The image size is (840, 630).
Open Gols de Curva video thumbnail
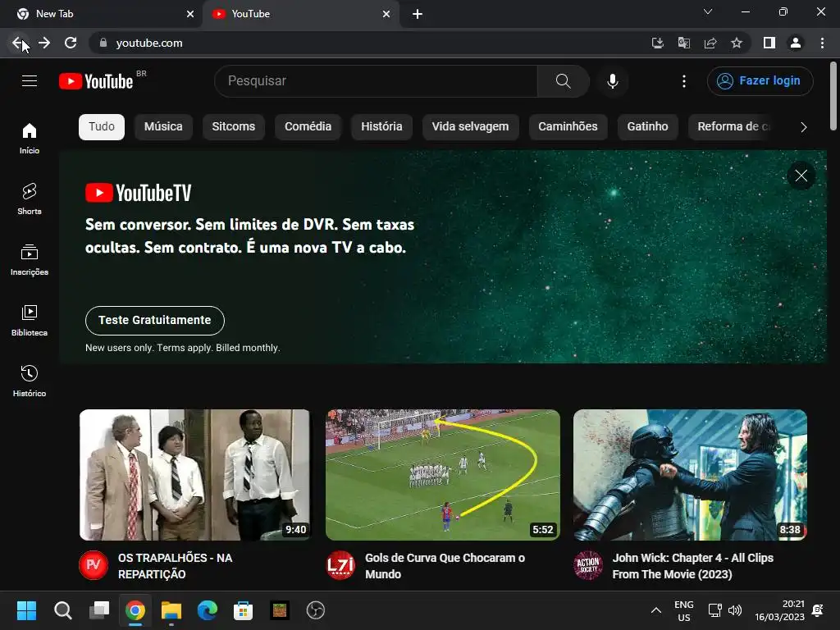[442, 475]
